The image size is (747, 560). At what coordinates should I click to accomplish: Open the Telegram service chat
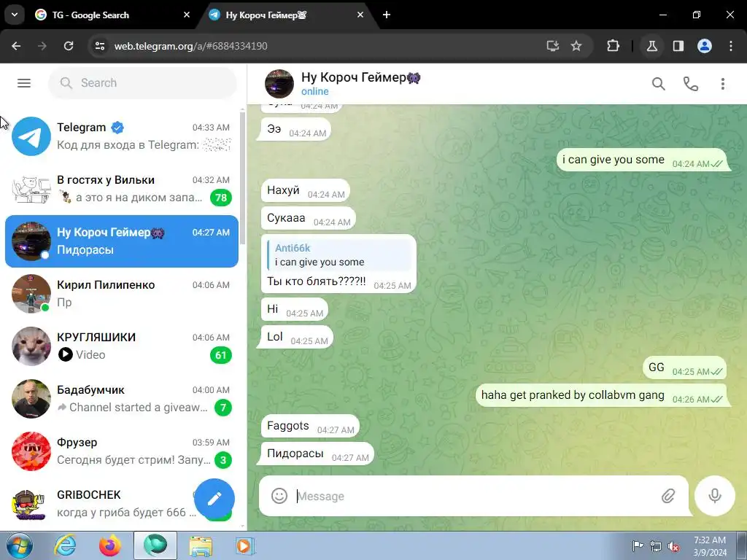pyautogui.click(x=122, y=136)
